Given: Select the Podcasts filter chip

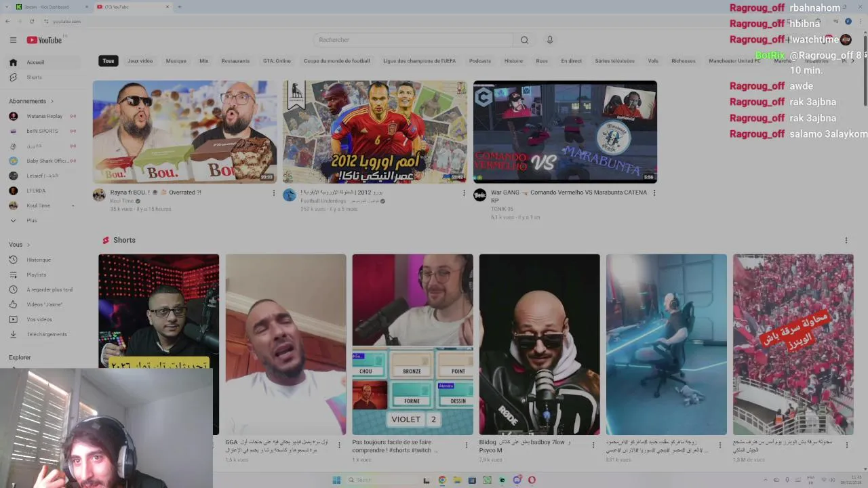Looking at the screenshot, I should pos(480,61).
